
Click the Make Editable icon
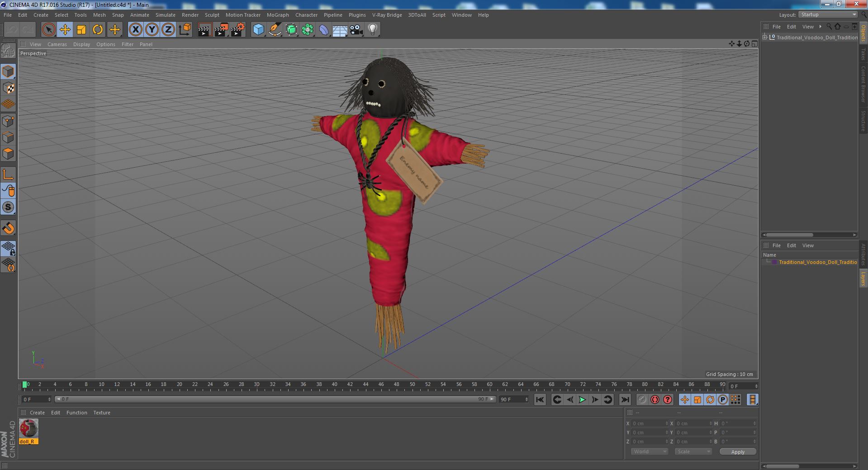coord(8,51)
